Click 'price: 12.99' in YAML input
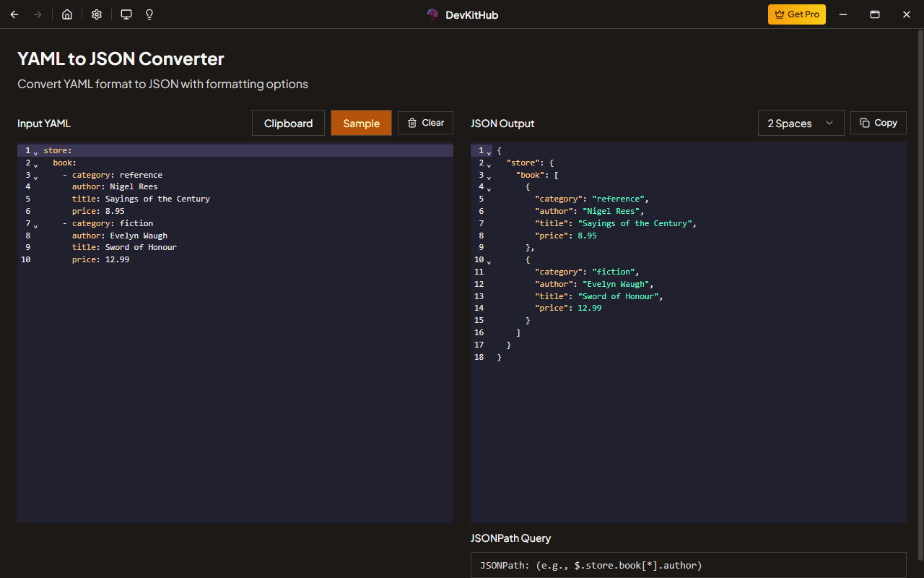Viewport: 924px width, 578px height. [x=100, y=259]
